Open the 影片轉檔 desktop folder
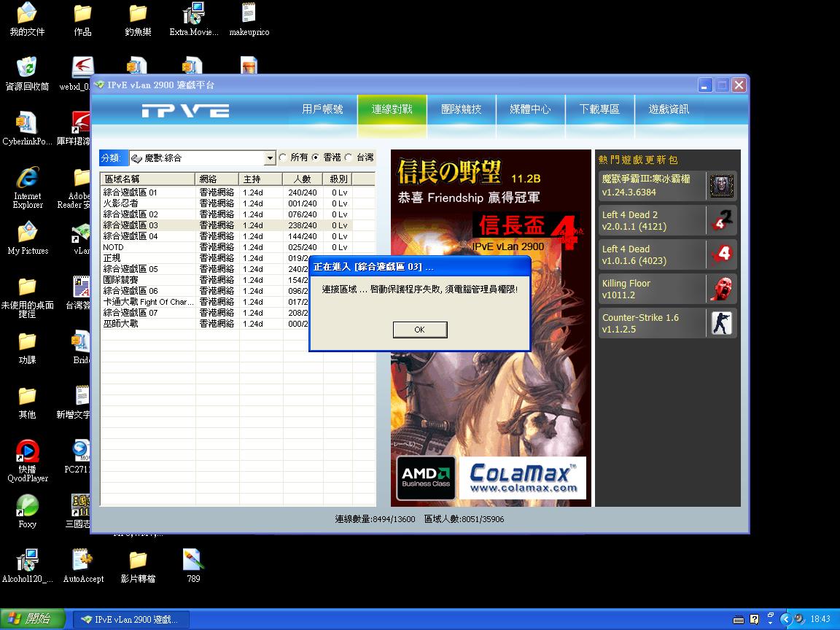This screenshot has height=630, width=840. pyautogui.click(x=138, y=567)
